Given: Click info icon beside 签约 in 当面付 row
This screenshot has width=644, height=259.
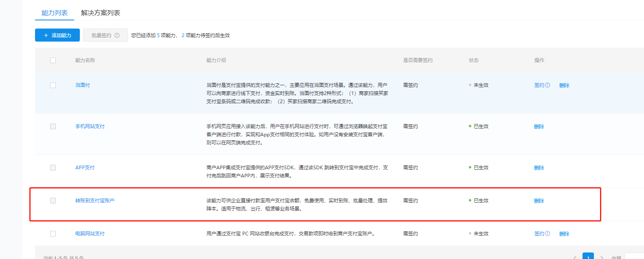Looking at the screenshot, I should click(x=547, y=85).
